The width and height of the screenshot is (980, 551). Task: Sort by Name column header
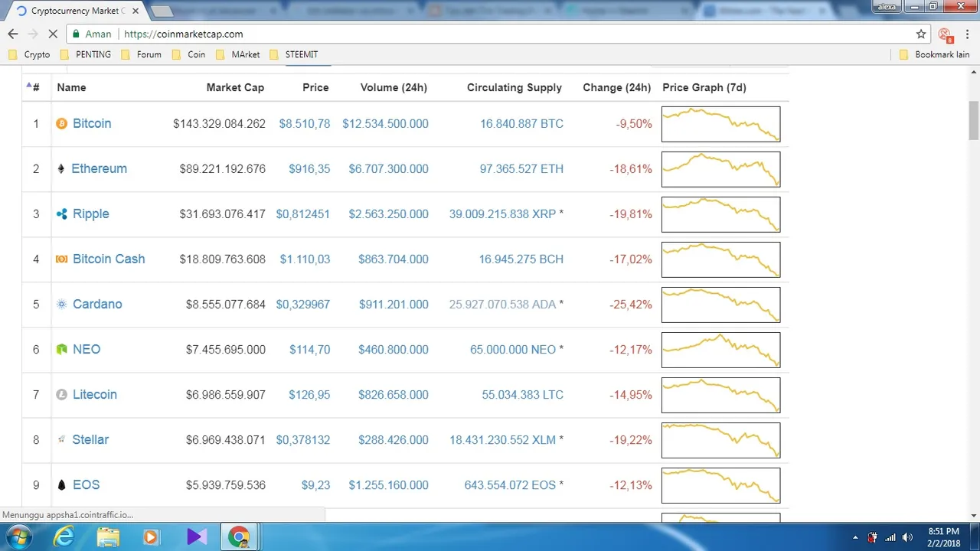(71, 87)
